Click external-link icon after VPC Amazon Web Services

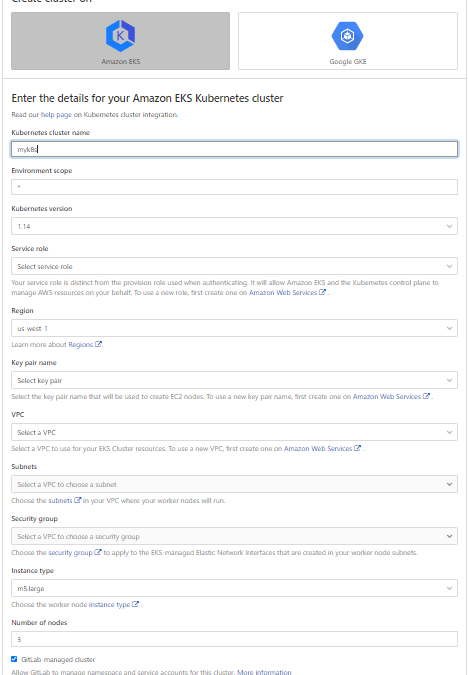point(357,449)
